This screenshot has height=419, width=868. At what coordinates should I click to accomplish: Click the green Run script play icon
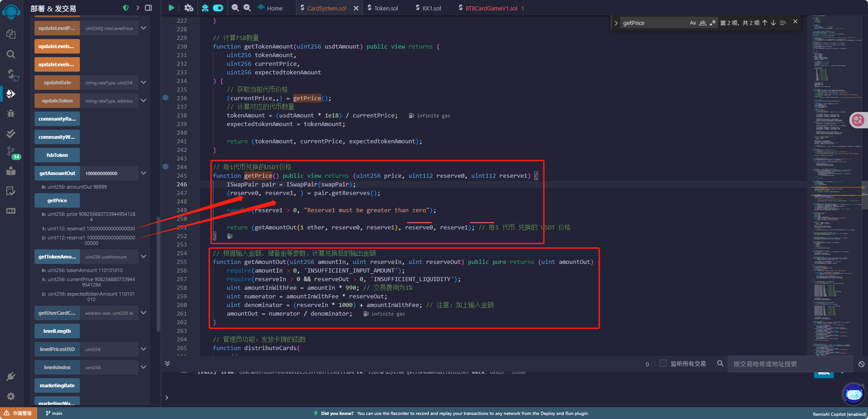tap(171, 8)
